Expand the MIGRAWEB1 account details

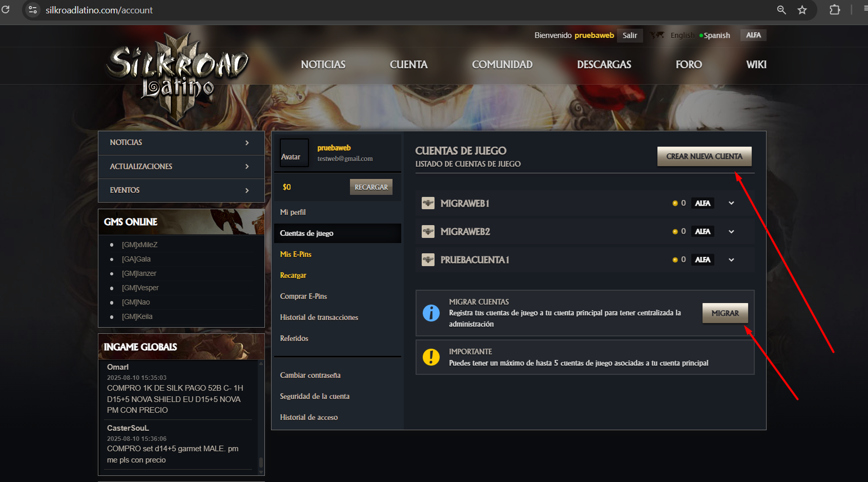pos(731,203)
